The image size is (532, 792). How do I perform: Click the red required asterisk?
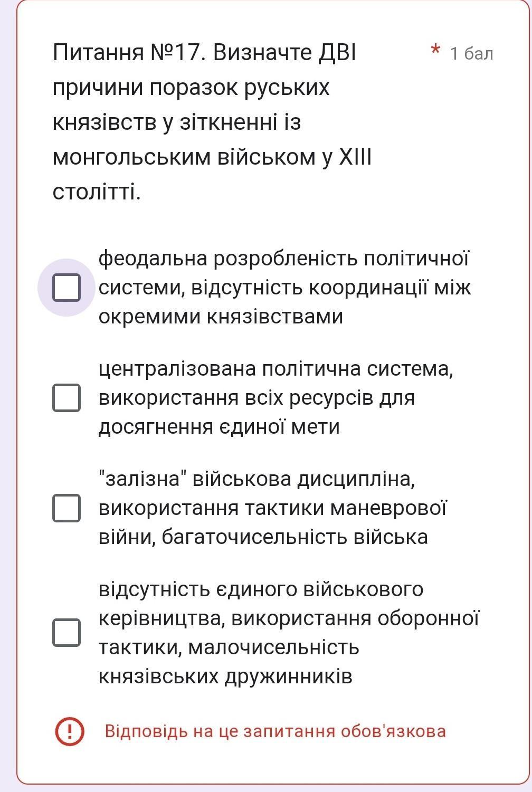[435, 52]
